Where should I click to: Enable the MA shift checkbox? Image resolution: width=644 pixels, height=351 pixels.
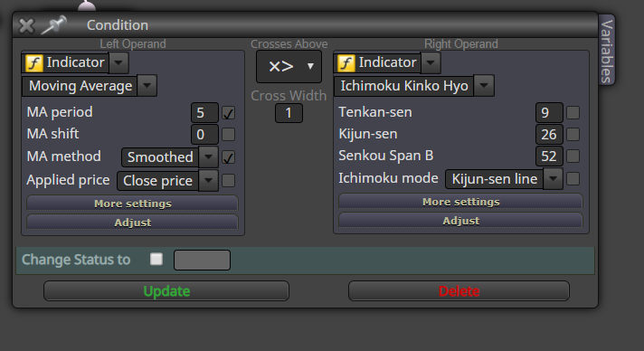click(228, 135)
